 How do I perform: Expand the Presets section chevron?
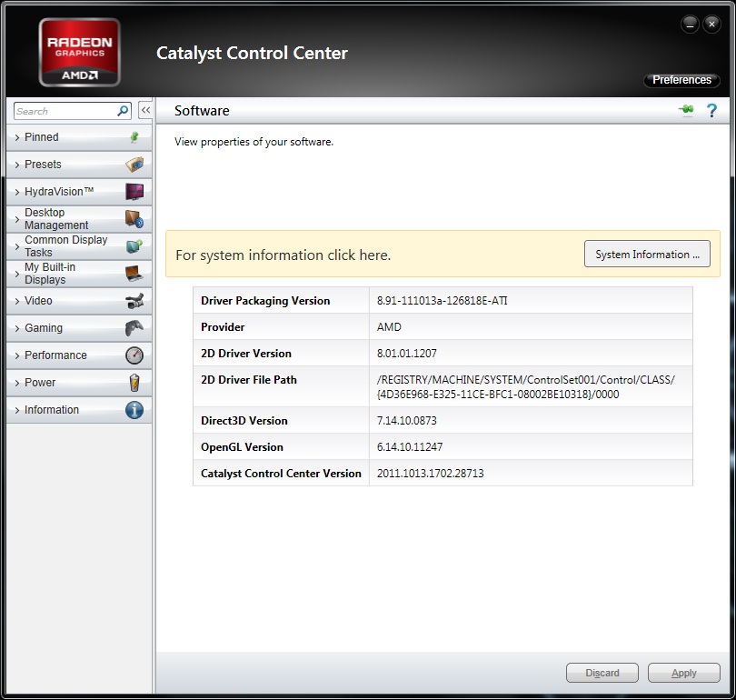(17, 165)
